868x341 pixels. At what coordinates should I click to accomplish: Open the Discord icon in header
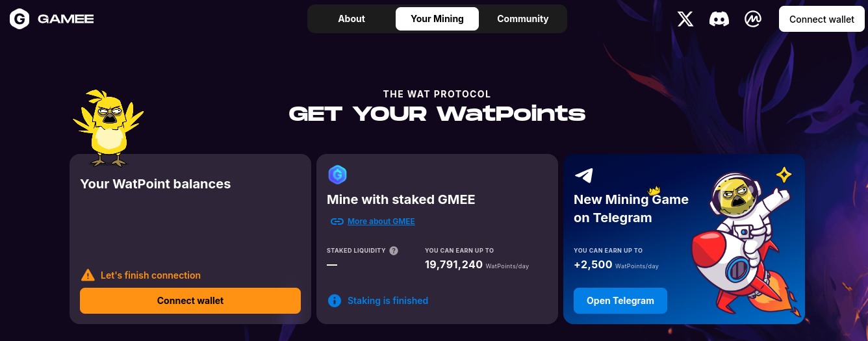[x=719, y=19]
